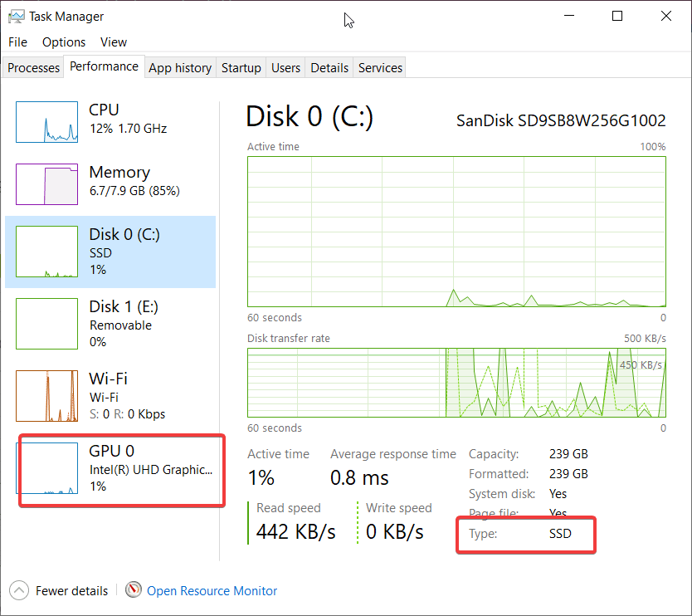Select the Memory usage mini graph
The height and width of the screenshot is (616, 692).
tap(46, 184)
